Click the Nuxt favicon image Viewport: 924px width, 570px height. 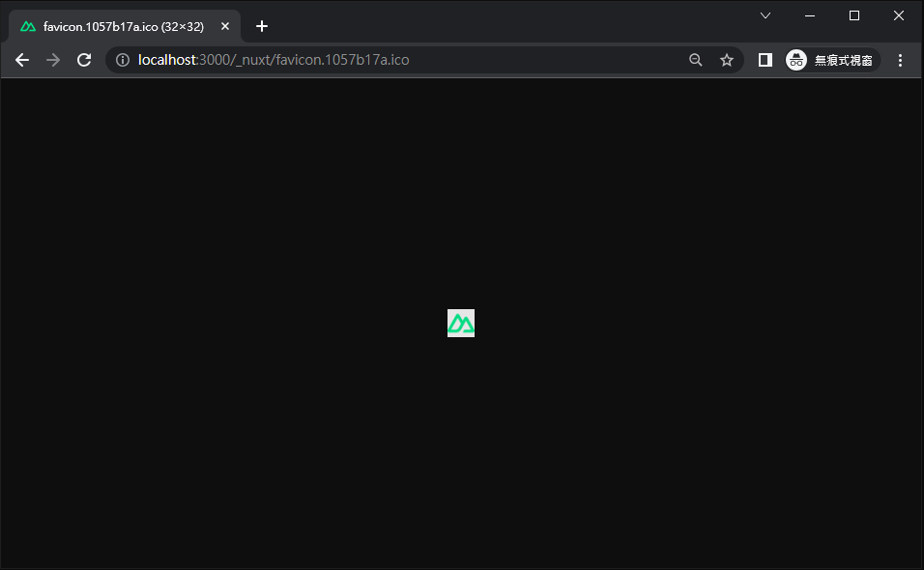coord(461,324)
